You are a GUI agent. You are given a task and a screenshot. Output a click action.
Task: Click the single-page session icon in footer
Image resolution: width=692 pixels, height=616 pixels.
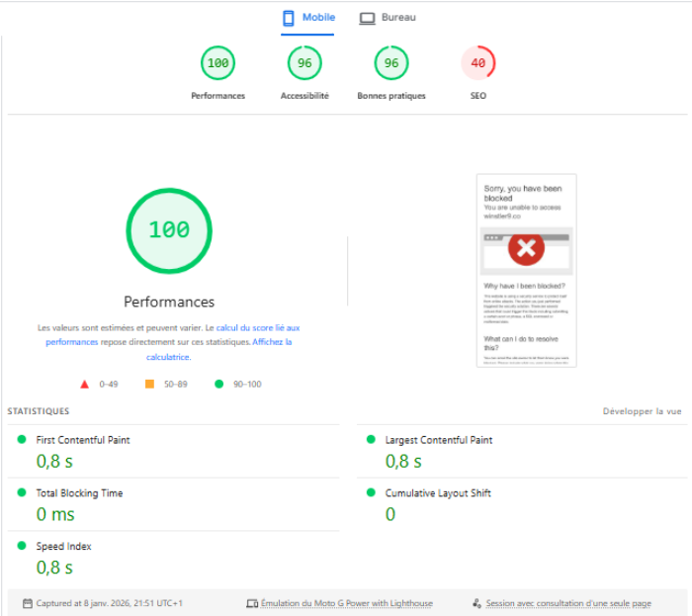(x=476, y=603)
